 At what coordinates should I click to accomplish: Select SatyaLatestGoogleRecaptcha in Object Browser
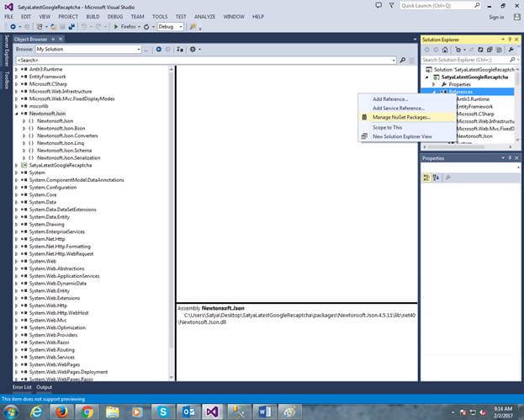coord(61,165)
